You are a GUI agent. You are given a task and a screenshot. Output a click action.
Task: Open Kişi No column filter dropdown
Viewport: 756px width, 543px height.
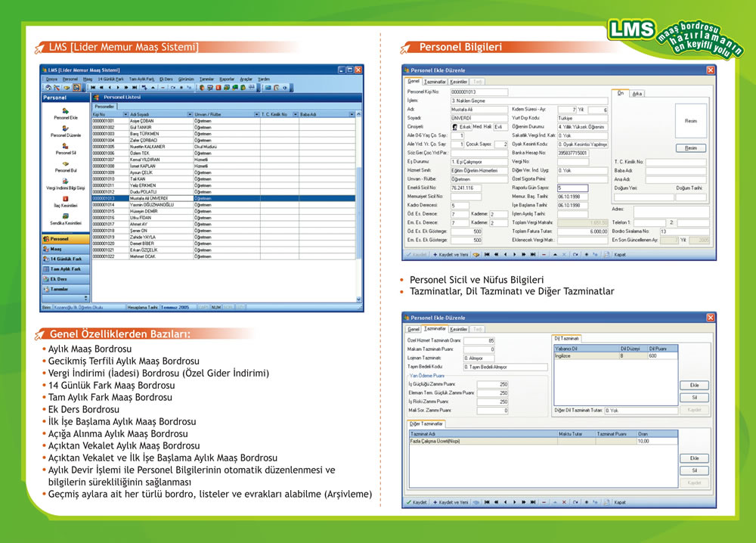[125, 114]
